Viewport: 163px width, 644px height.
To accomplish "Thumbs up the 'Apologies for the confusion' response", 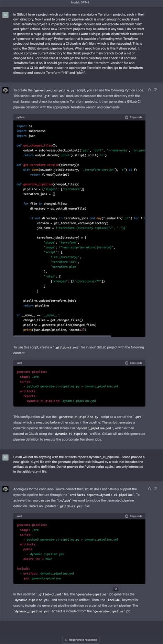I will coord(149,489).
